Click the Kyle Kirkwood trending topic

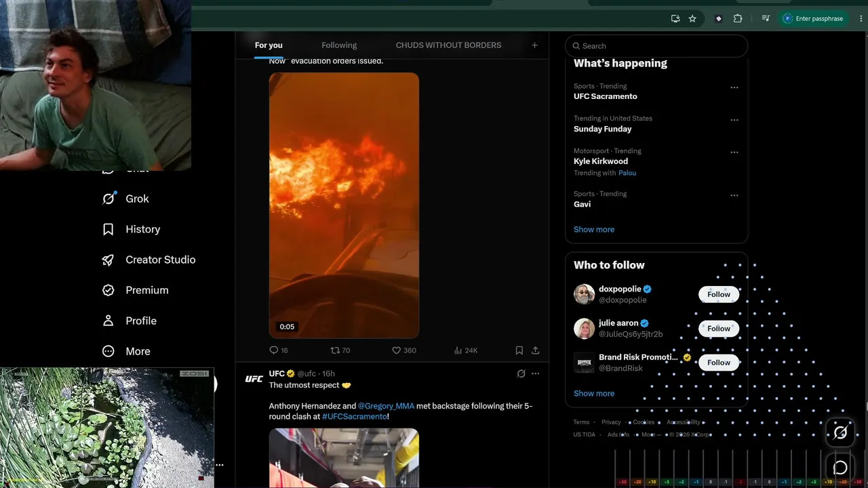click(601, 161)
